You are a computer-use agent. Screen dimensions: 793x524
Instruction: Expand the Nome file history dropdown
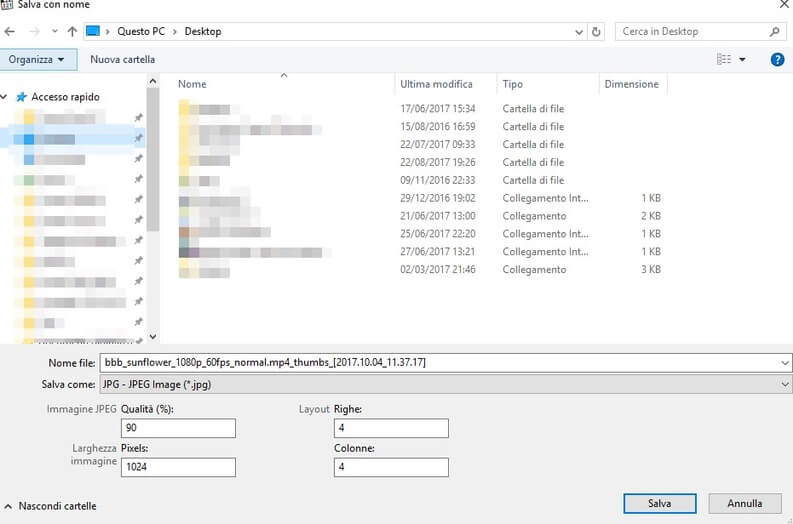[783, 362]
